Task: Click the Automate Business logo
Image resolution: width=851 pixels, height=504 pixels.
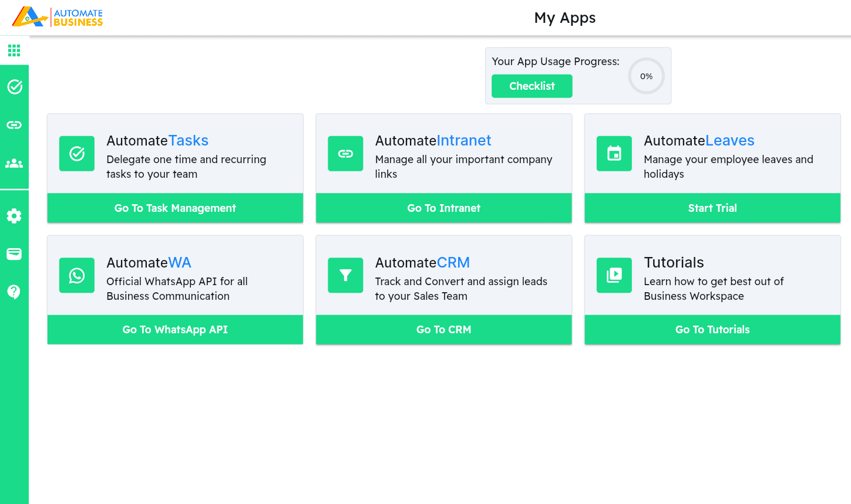Action: pyautogui.click(x=58, y=17)
